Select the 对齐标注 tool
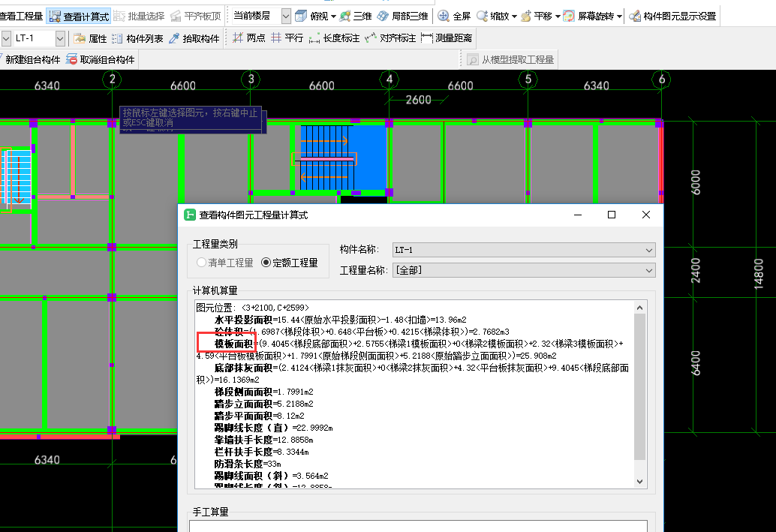Viewport: 776px width, 532px height. coord(390,38)
